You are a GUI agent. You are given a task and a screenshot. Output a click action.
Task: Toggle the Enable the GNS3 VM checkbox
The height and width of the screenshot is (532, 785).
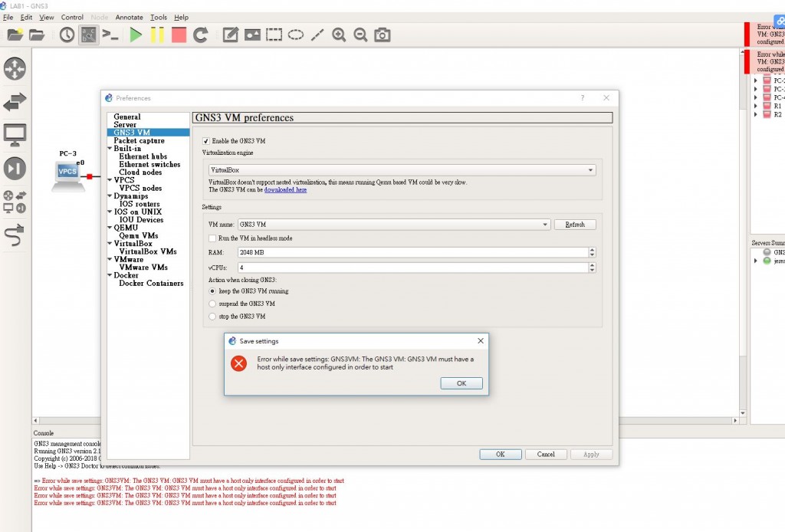(205, 141)
